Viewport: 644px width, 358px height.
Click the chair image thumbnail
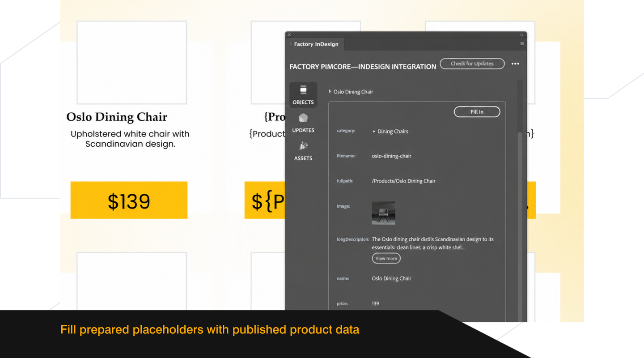point(383,213)
